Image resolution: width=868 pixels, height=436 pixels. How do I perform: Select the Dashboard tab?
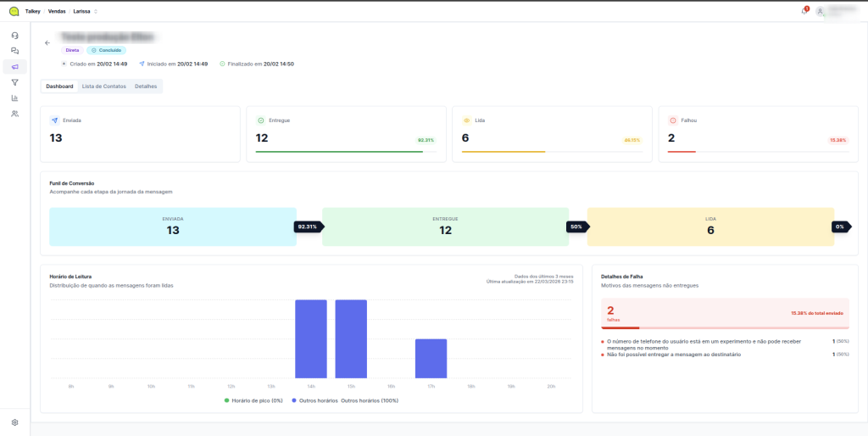coord(59,87)
